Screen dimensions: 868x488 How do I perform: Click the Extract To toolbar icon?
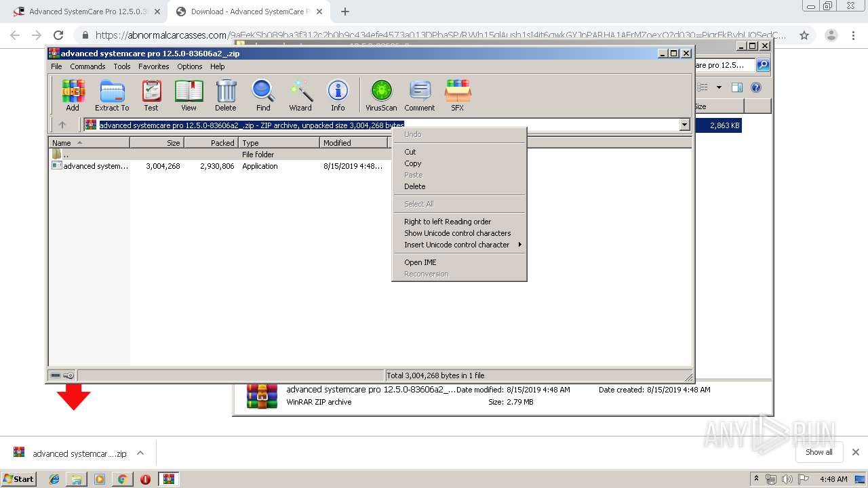pos(112,95)
